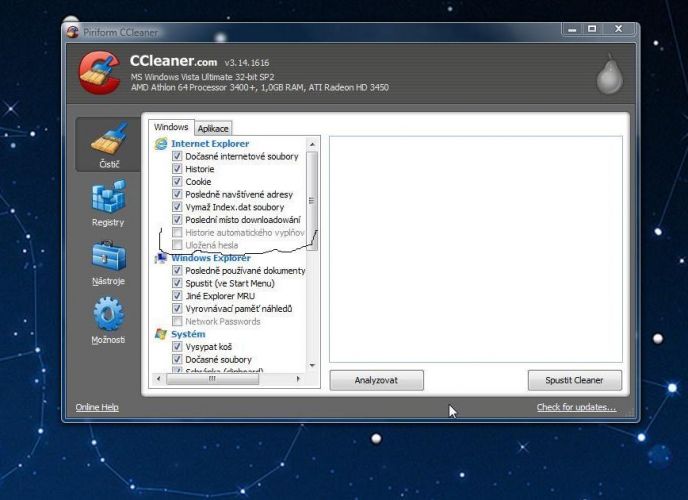Viewport: 688px width, 500px height.
Task: Click the Internet Explorer category icon
Action: pyautogui.click(x=161, y=143)
